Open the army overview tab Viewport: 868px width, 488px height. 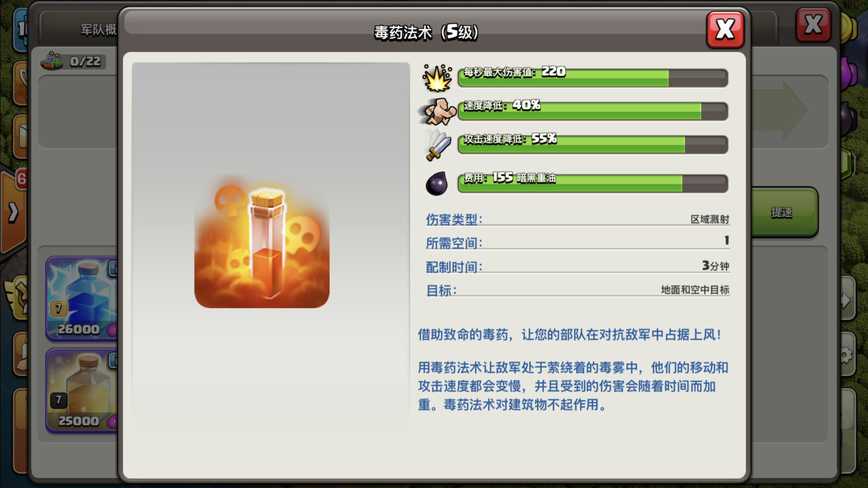point(99,29)
